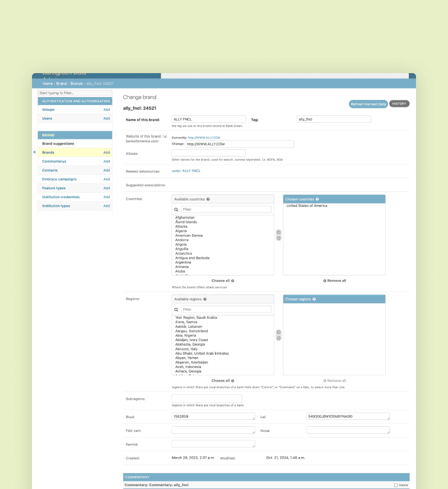Click Choose all under Available regions
This screenshot has height=489, width=448.
223,381
